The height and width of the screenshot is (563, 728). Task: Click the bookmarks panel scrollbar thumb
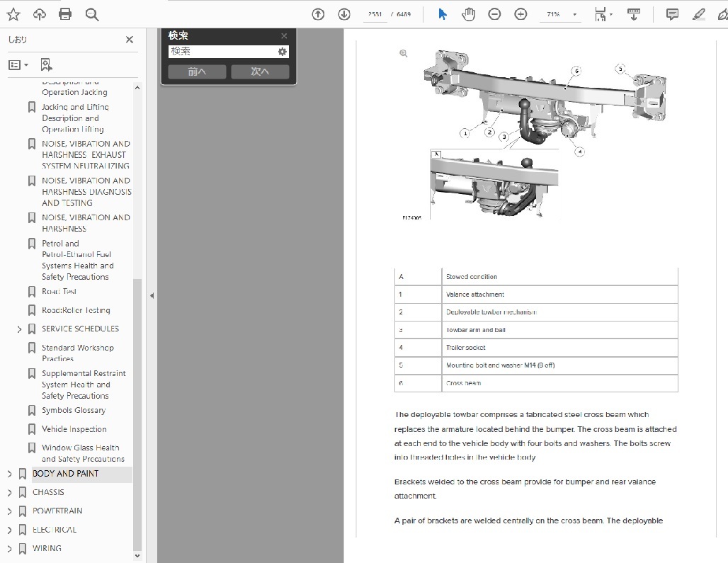coord(137,414)
